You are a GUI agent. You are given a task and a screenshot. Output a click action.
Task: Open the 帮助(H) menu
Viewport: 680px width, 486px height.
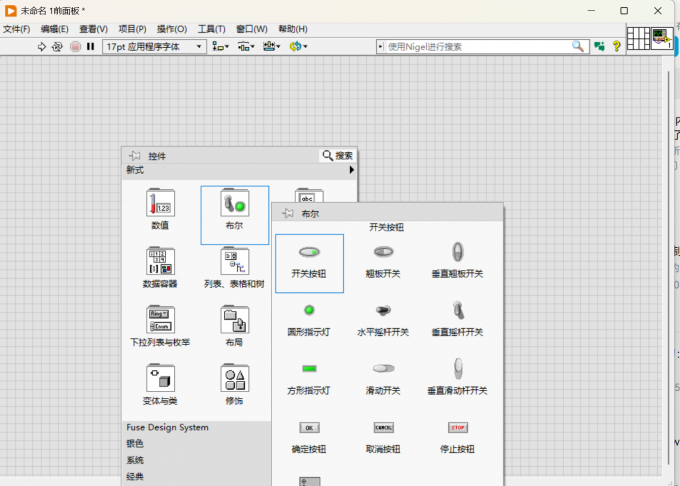click(x=293, y=29)
